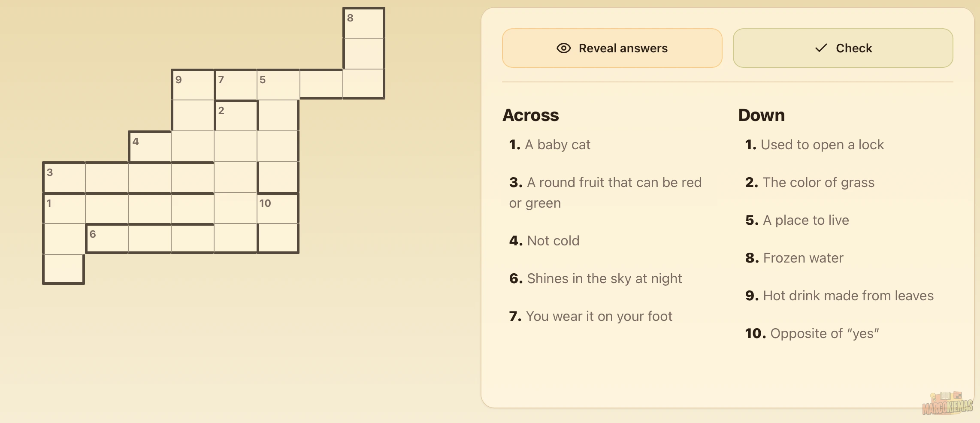Click the checkmark icon on Check button
Viewport: 980px width, 423px height.
[x=820, y=48]
